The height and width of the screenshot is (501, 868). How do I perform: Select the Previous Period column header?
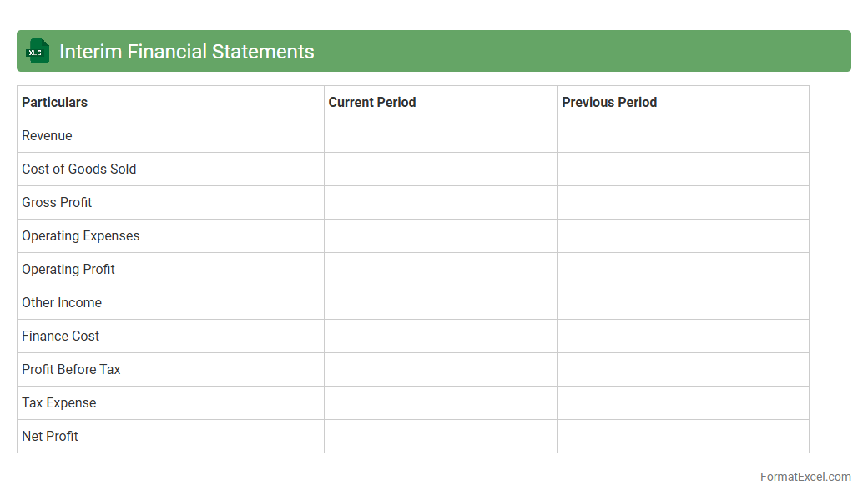pos(609,103)
